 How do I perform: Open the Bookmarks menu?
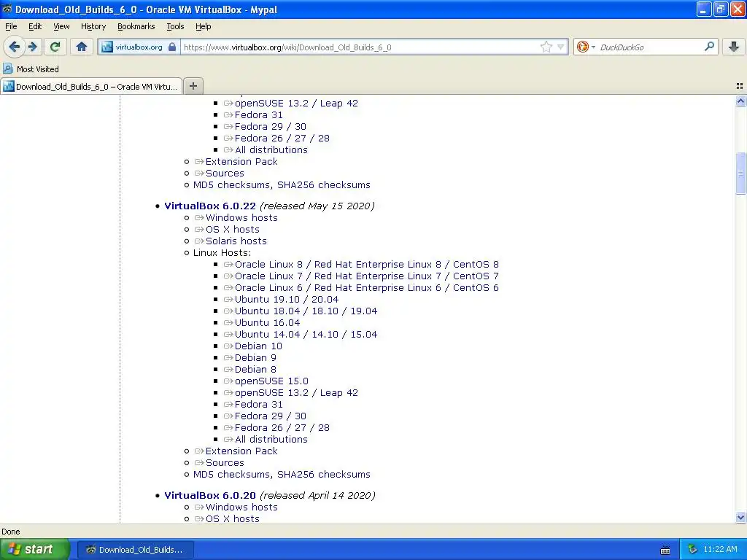[136, 26]
